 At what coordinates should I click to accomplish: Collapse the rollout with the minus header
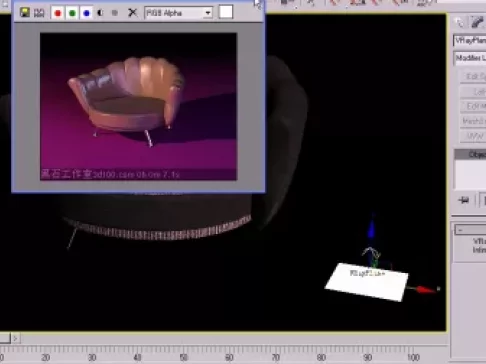[470, 230]
